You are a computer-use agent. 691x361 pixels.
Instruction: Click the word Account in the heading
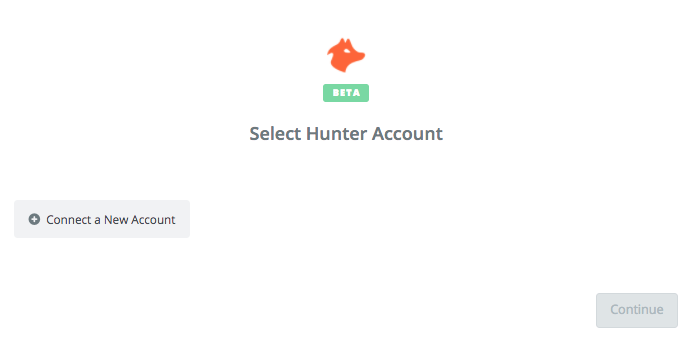(407, 134)
